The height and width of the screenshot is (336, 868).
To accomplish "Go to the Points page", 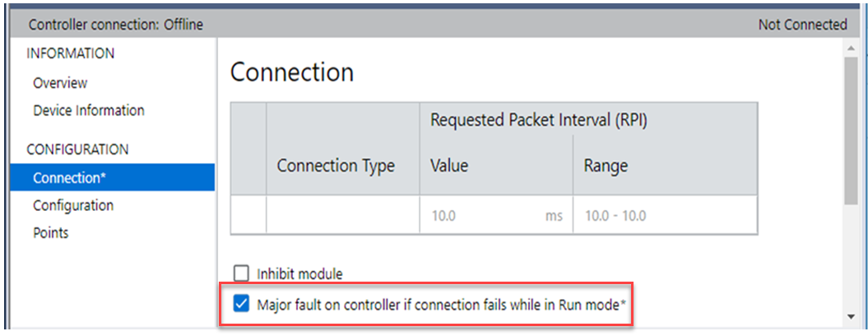I will click(51, 233).
